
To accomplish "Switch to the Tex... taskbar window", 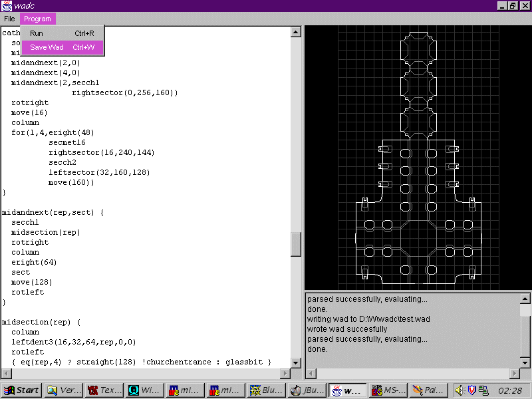I will click(x=104, y=390).
